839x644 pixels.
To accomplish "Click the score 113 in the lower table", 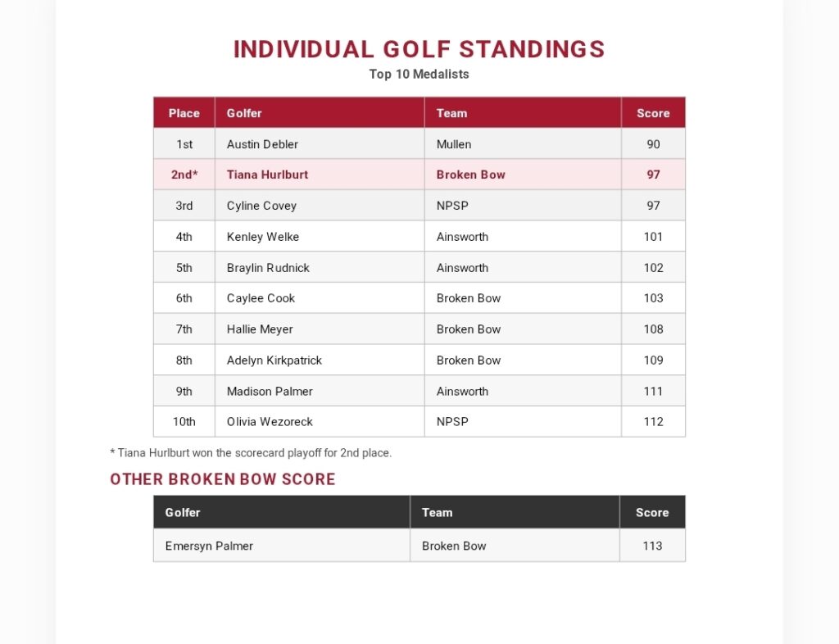I will [x=652, y=546].
